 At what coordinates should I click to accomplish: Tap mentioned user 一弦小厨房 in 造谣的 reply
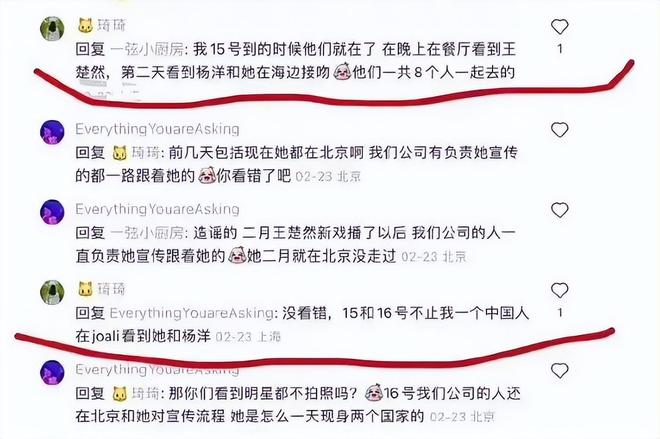(x=146, y=233)
